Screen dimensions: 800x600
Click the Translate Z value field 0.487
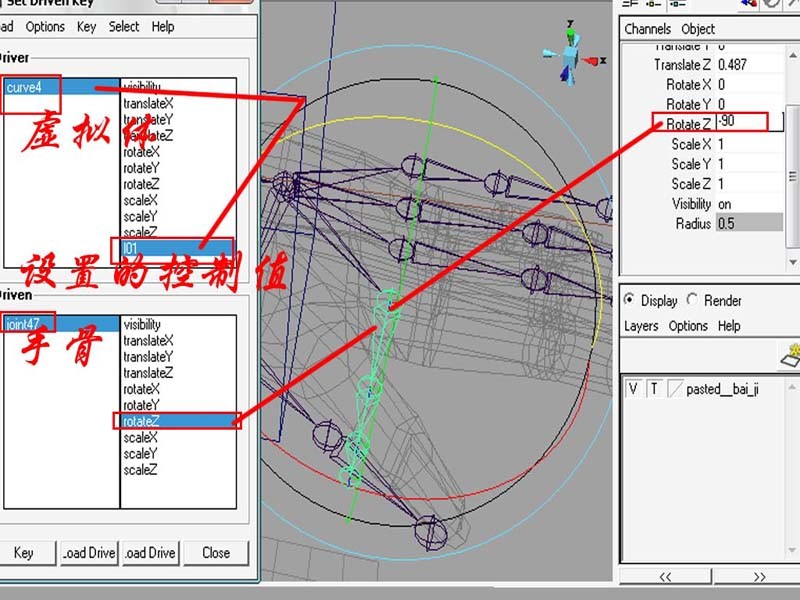coord(749,65)
